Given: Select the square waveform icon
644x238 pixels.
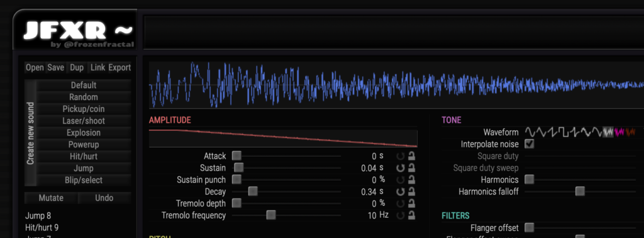Looking at the screenshot, I should pos(563,132).
